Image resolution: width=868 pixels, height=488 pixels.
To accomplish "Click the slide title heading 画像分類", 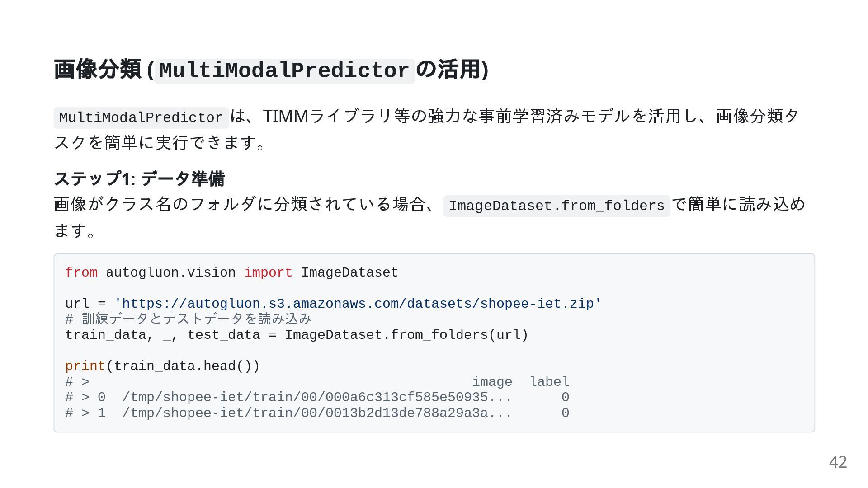I will (x=271, y=70).
